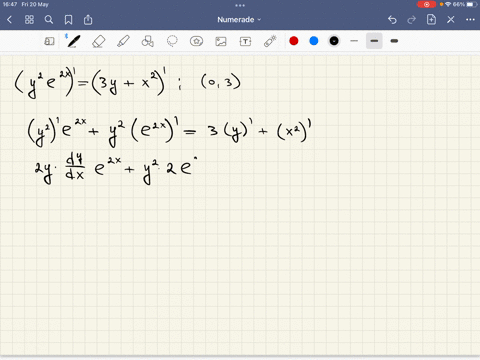
Task: Select the Lasso tool
Action: [172, 41]
